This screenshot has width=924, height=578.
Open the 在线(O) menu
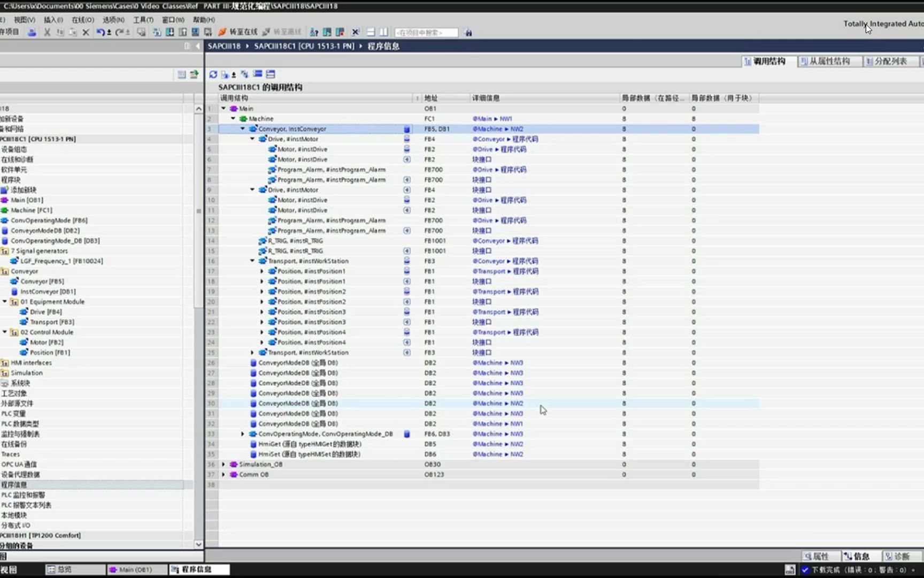[82, 20]
